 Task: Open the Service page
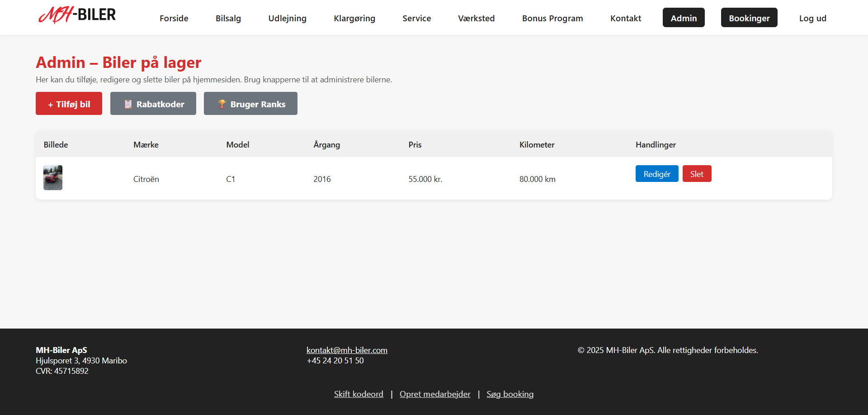coord(416,18)
